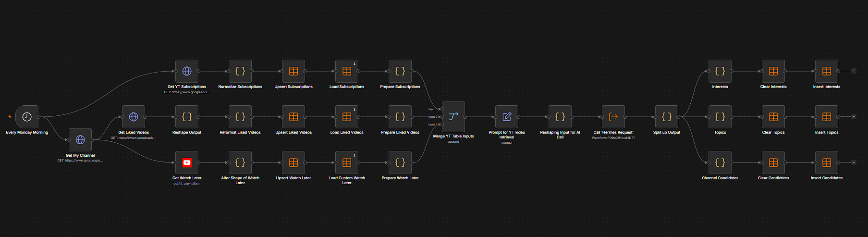
Task: Open the Clear Candidates table node
Action: 773,162
